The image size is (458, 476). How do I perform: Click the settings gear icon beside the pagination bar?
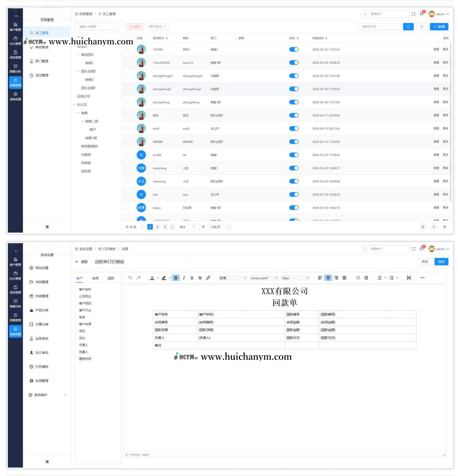pos(445,227)
